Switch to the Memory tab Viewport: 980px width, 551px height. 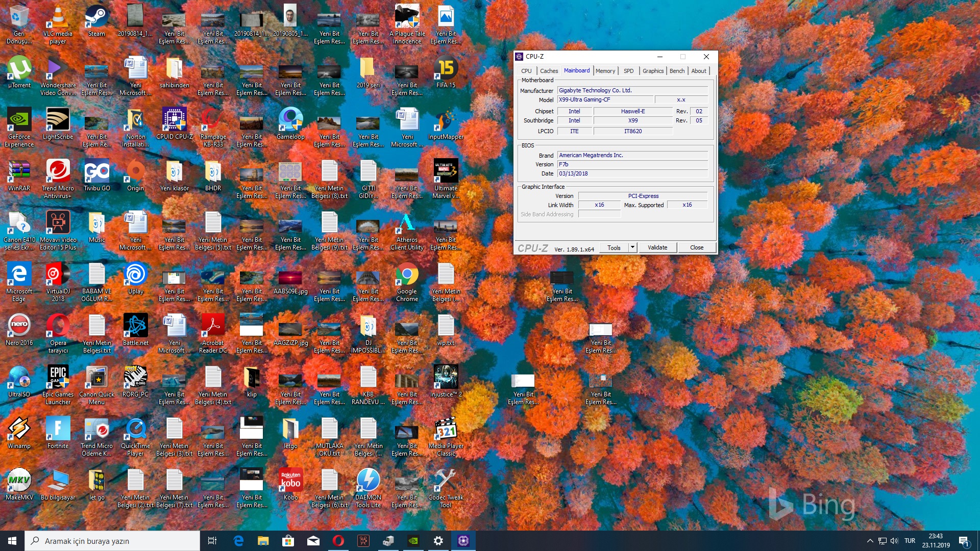point(605,71)
